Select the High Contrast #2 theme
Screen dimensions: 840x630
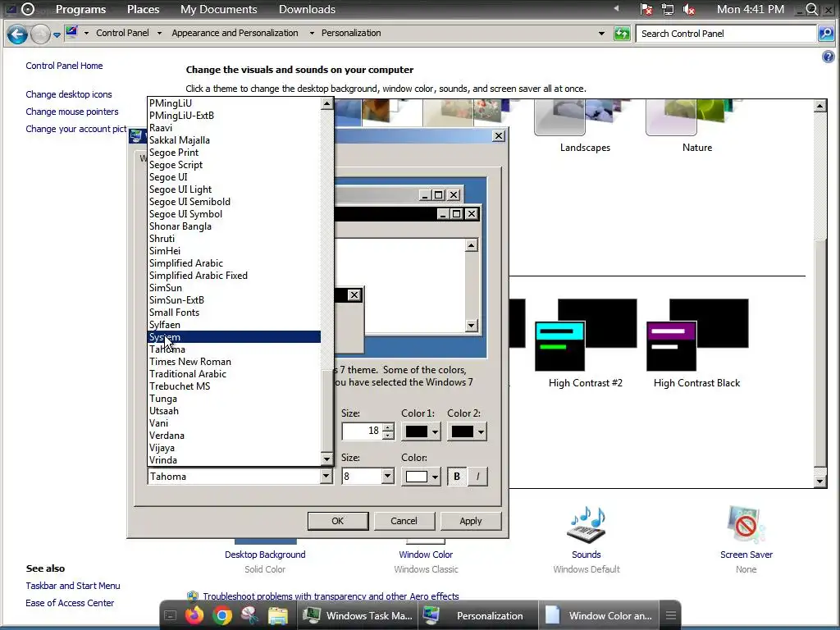click(586, 344)
